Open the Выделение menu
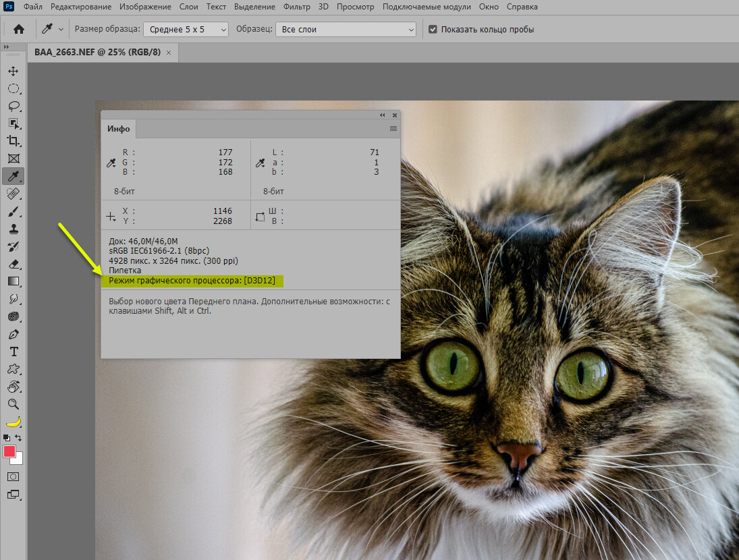This screenshot has width=739, height=560. (x=254, y=7)
